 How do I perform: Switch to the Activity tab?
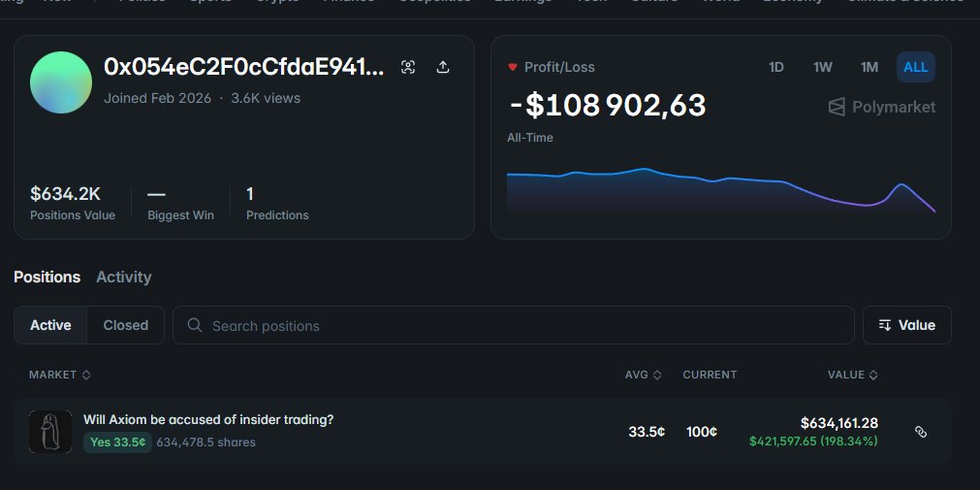pyautogui.click(x=124, y=277)
